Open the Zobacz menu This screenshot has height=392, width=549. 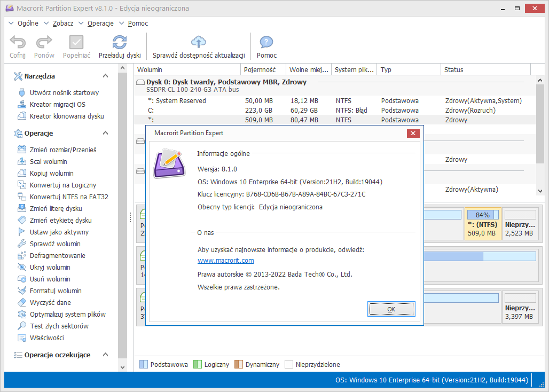pyautogui.click(x=63, y=23)
